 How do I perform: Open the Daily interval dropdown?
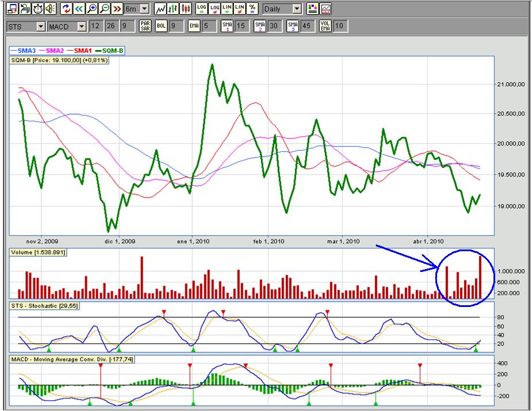296,9
